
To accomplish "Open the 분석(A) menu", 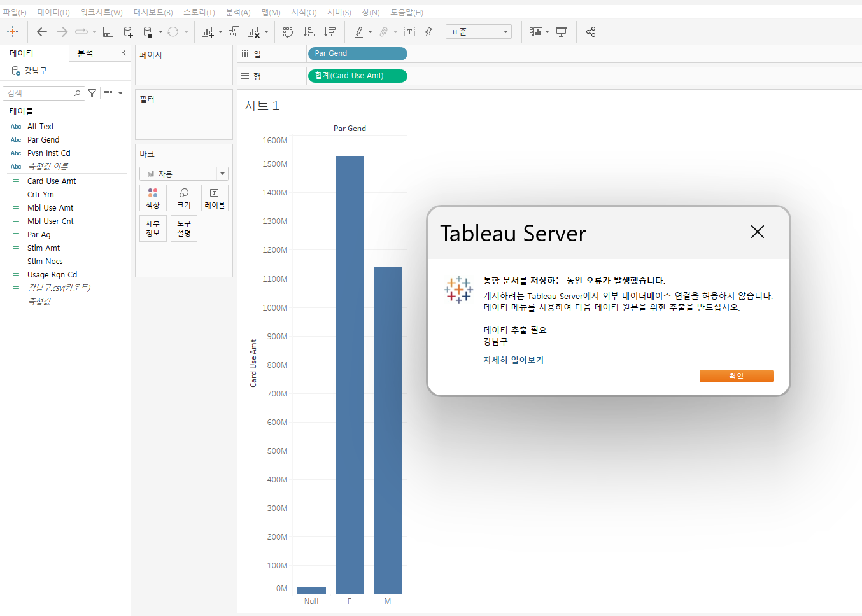I will pos(238,12).
